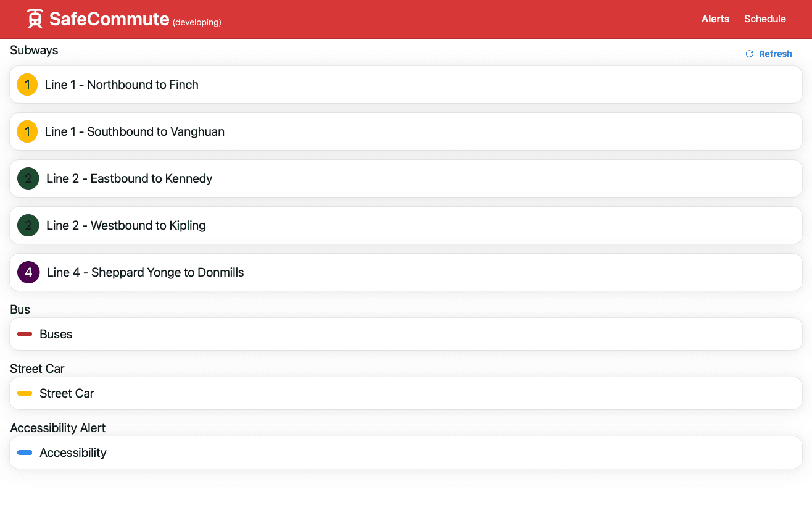Select the Street Car row
The height and width of the screenshot is (513, 812).
coord(406,393)
